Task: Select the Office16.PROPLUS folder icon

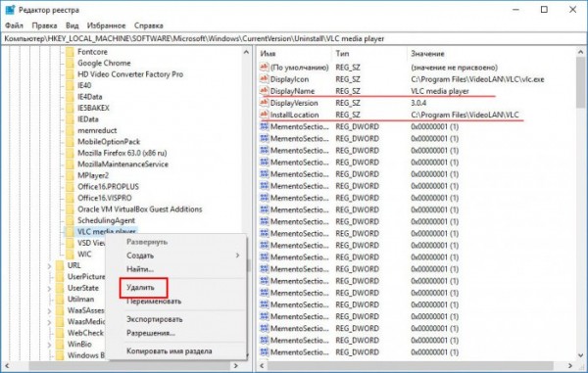Action: 70,186
